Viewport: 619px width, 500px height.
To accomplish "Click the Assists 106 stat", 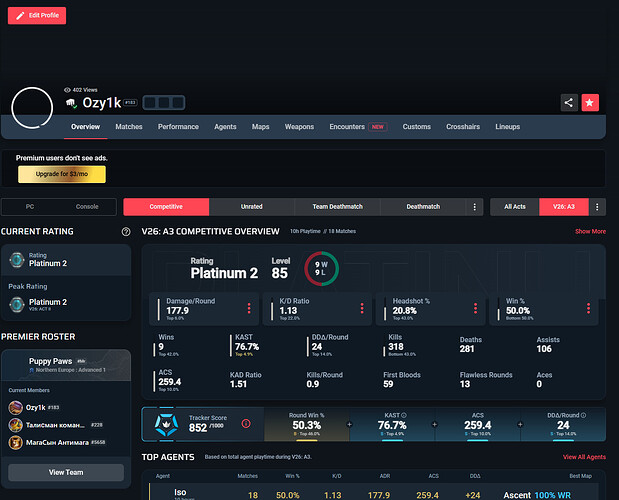I will pos(548,345).
